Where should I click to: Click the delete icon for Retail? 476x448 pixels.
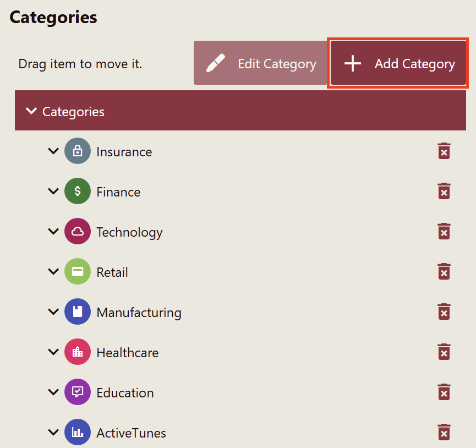[444, 272]
